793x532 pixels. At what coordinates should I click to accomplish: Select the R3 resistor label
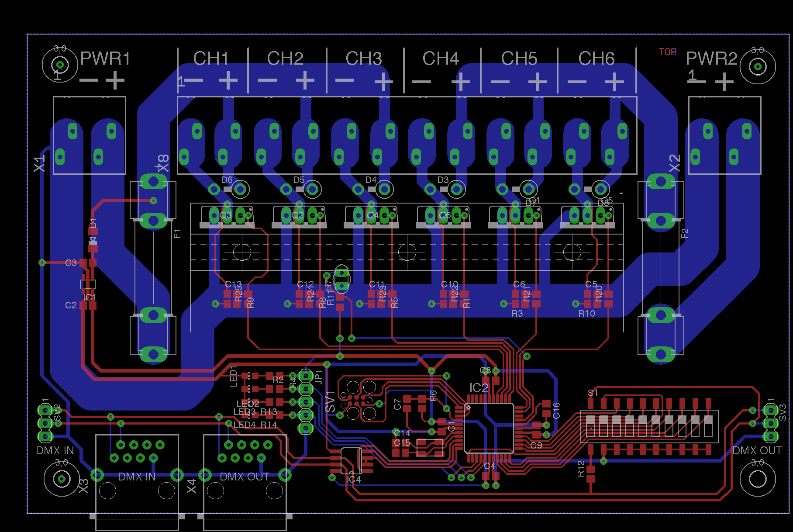click(517, 314)
